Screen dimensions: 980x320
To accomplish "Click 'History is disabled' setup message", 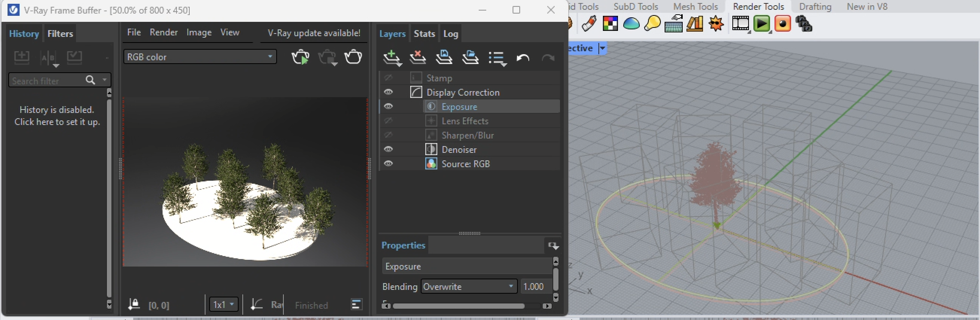I will point(57,116).
